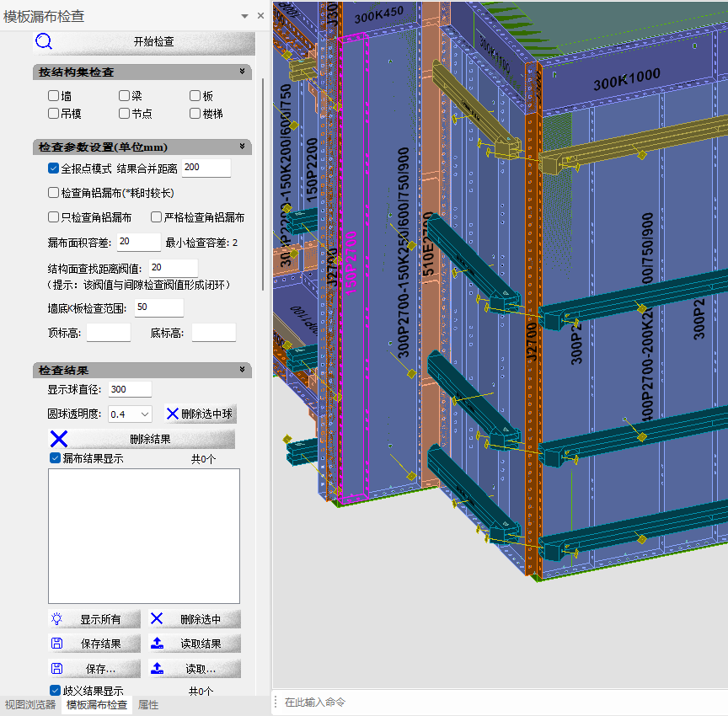Image resolution: width=728 pixels, height=716 pixels.
Task: Click the floppy disk icon on 保存结果
Action: point(56,644)
